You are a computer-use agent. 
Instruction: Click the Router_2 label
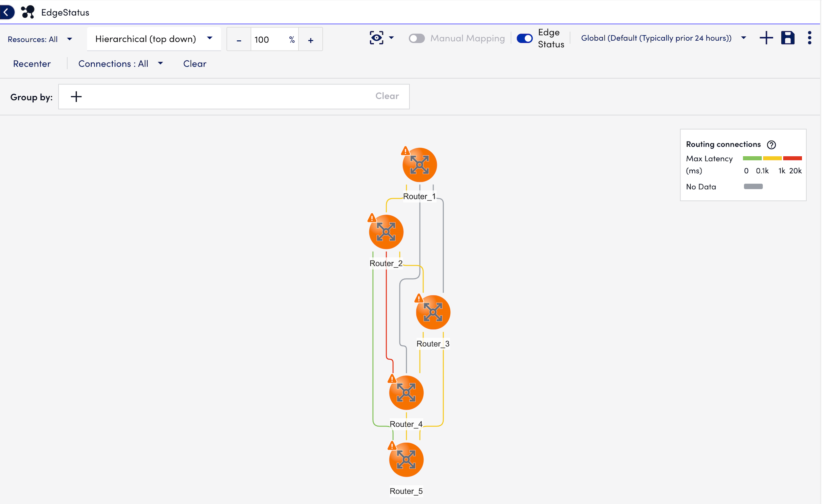[386, 264]
